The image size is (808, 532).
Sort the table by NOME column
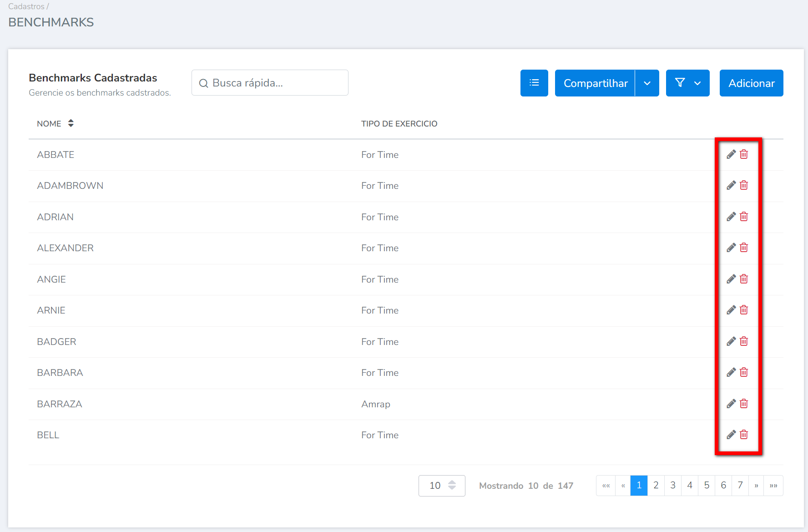[x=71, y=123]
